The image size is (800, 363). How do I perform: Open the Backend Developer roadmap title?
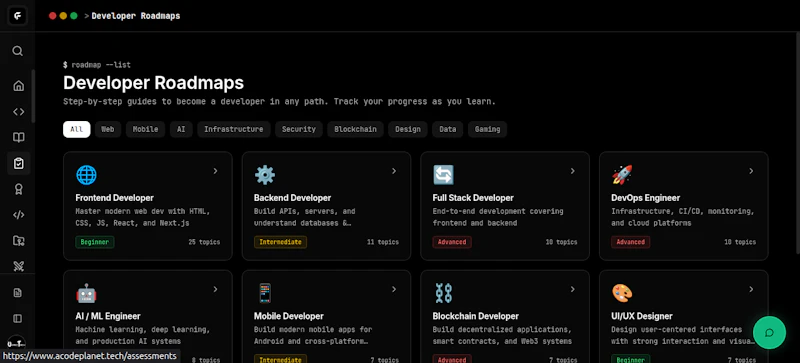click(x=292, y=198)
